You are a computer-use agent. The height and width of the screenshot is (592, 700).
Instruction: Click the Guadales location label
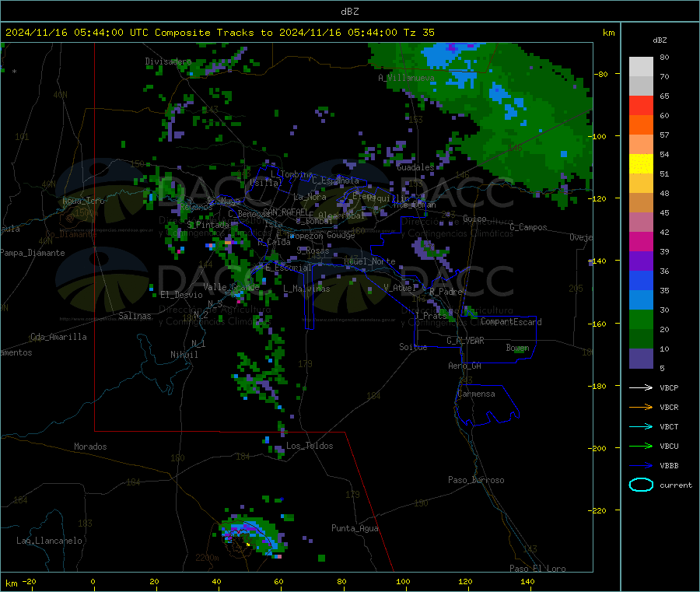[415, 167]
